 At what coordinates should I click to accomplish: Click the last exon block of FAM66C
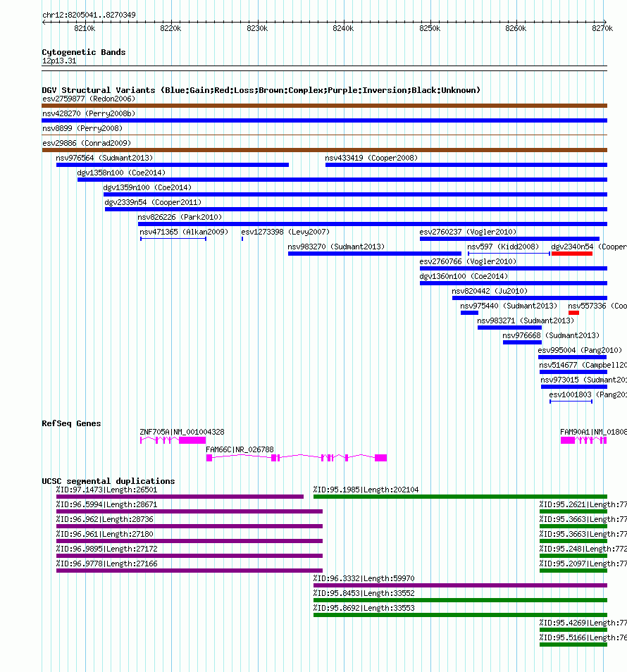[x=380, y=458]
